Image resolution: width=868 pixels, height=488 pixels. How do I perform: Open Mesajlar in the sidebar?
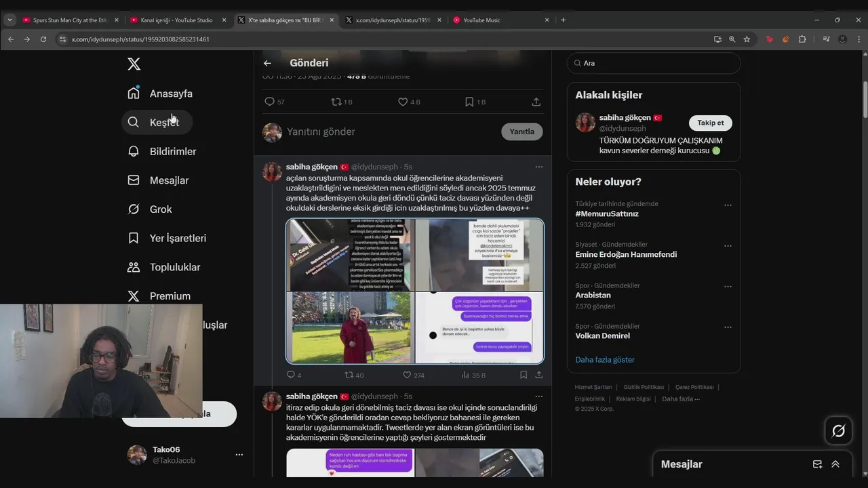158,180
